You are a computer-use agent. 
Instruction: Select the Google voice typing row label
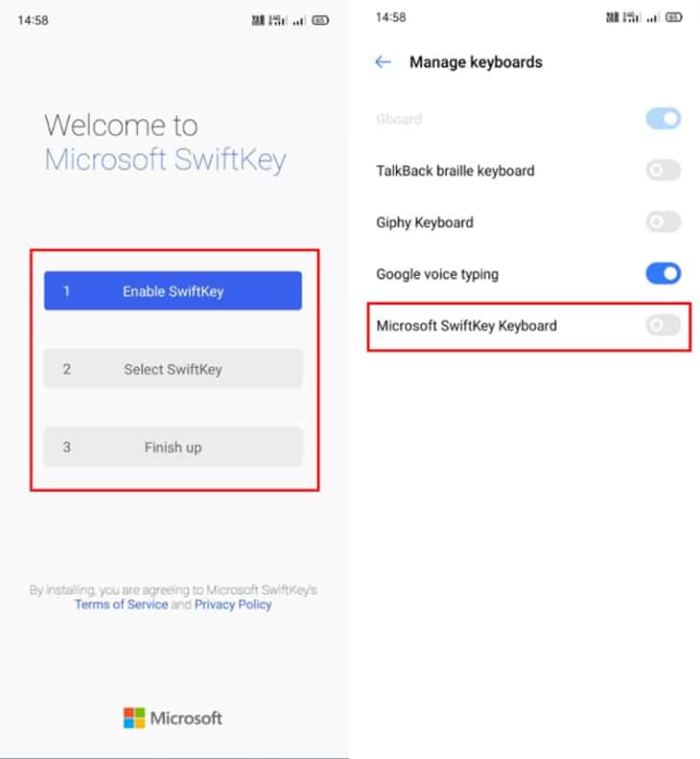(x=437, y=274)
